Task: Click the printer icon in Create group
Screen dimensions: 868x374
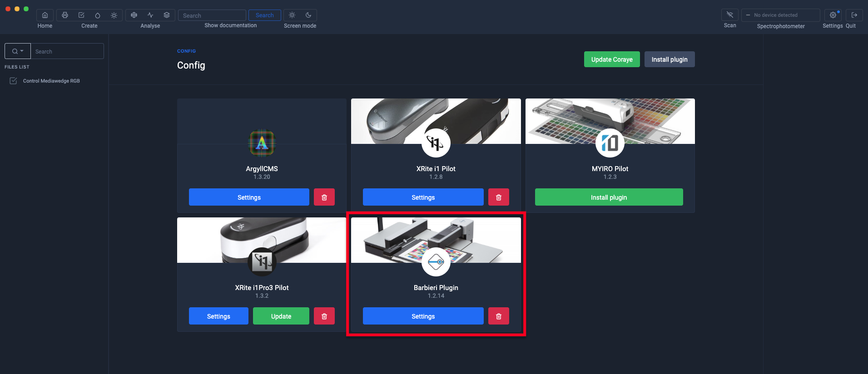Action: tap(65, 15)
